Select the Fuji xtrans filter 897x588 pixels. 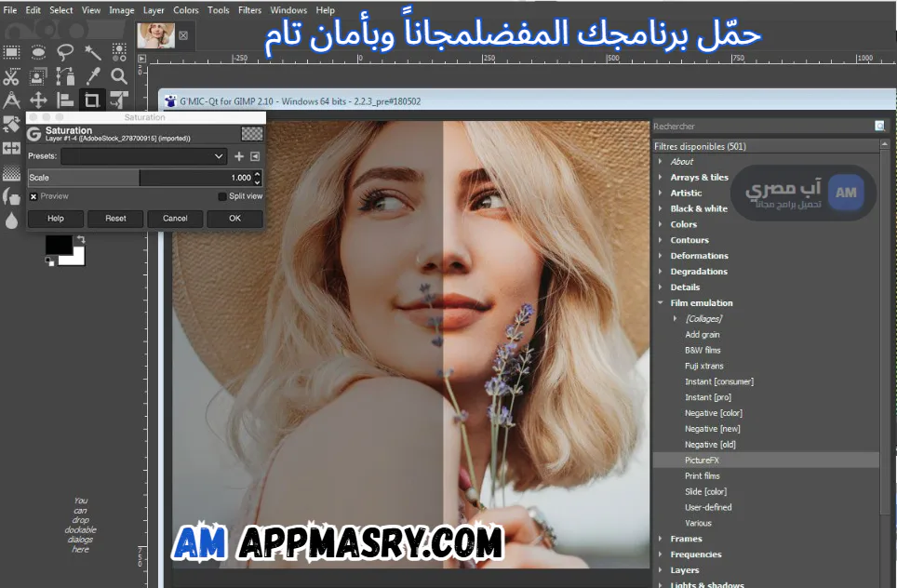[x=704, y=366]
